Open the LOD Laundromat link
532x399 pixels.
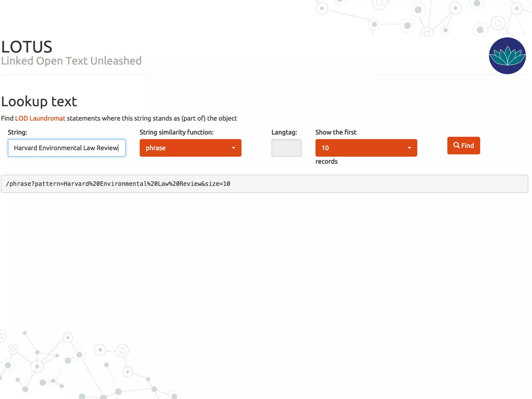[40, 118]
